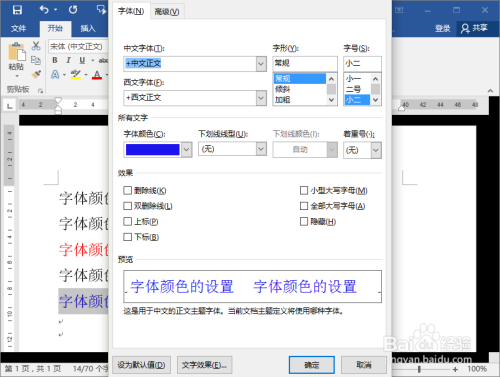Open the 西文字体 Western font dropdown

pyautogui.click(x=261, y=98)
